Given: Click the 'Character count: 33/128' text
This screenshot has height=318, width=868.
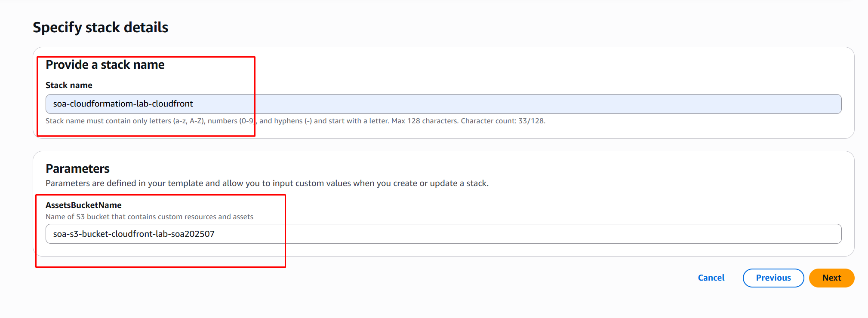Looking at the screenshot, I should click(503, 121).
